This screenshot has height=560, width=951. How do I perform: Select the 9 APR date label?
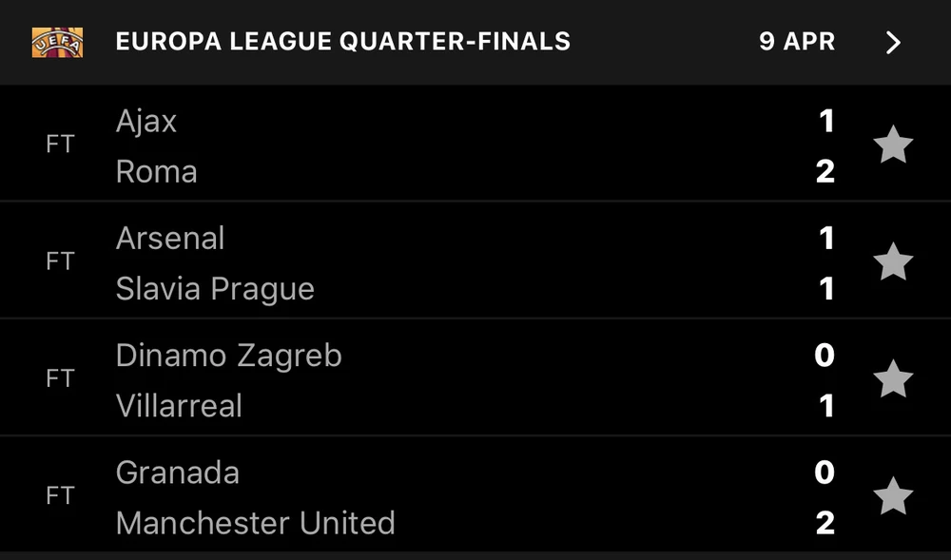point(797,42)
